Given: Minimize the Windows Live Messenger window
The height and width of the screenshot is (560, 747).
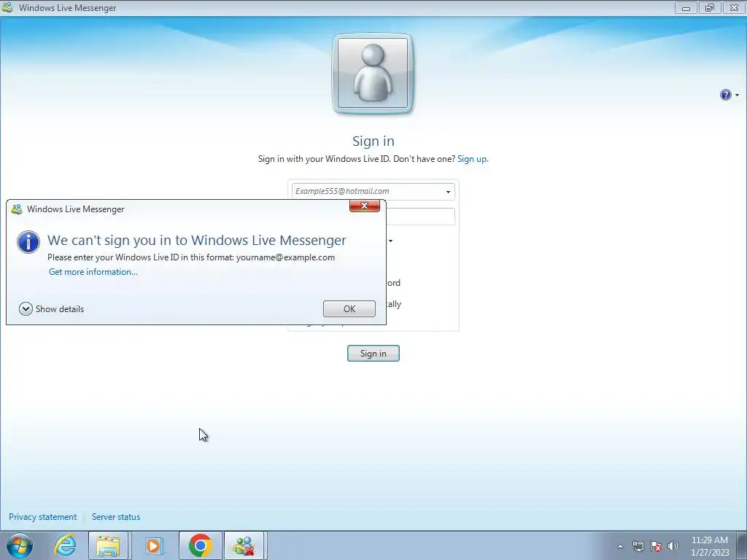Looking at the screenshot, I should point(686,7).
